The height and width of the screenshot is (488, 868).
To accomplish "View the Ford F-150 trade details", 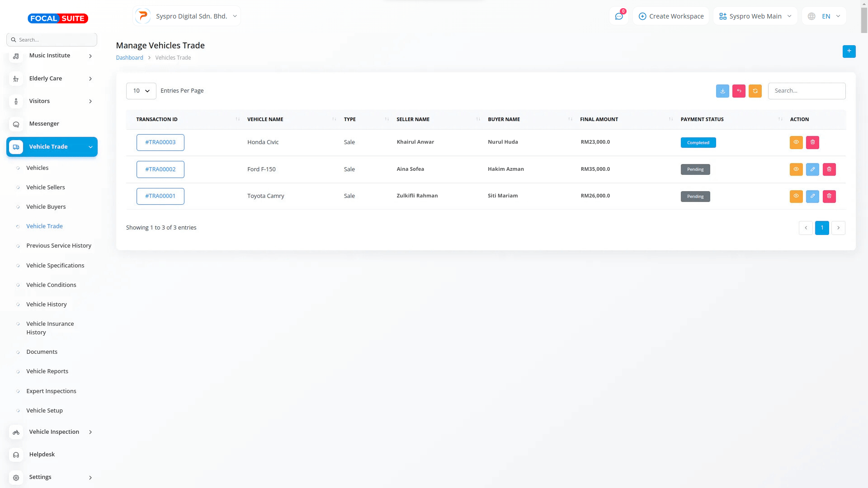I will (796, 169).
